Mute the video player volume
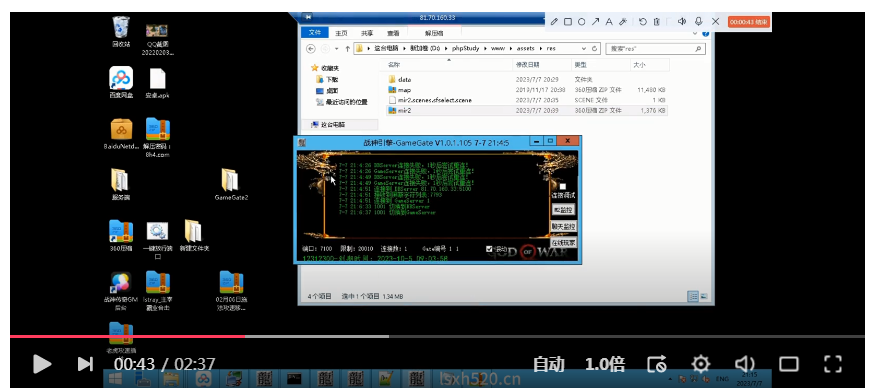 coord(744,364)
